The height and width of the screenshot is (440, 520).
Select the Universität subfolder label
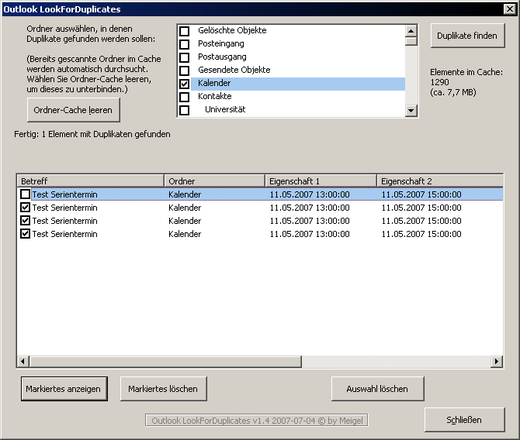(225, 109)
